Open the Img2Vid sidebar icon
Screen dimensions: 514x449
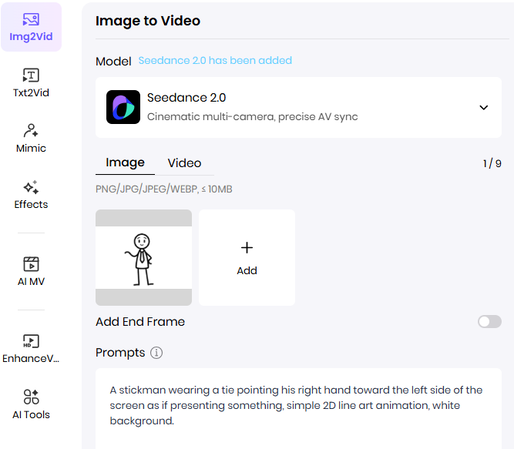click(x=31, y=19)
